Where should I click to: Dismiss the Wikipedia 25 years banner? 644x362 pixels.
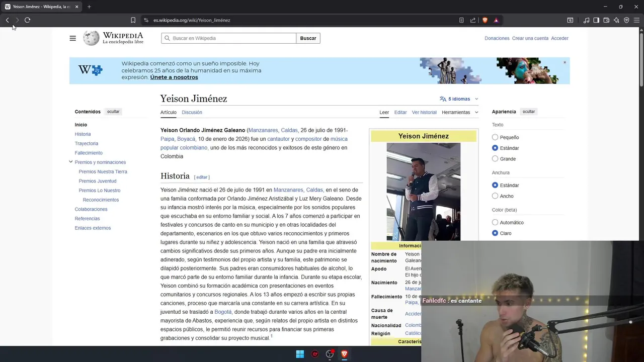[x=565, y=62]
